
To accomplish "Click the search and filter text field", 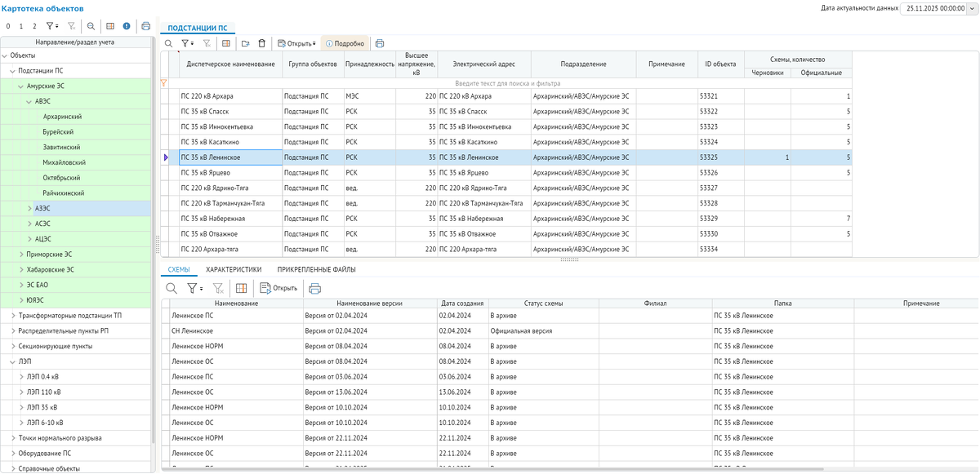I will point(510,83).
